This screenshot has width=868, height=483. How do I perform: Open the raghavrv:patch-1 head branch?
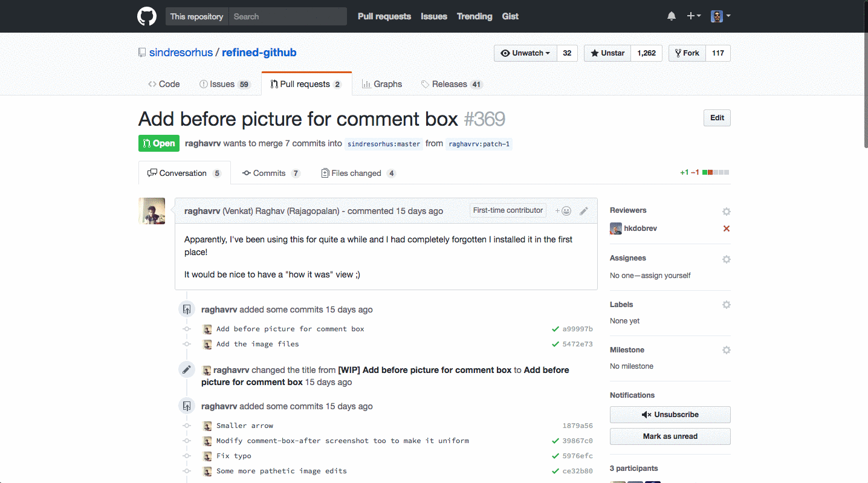[x=479, y=144]
